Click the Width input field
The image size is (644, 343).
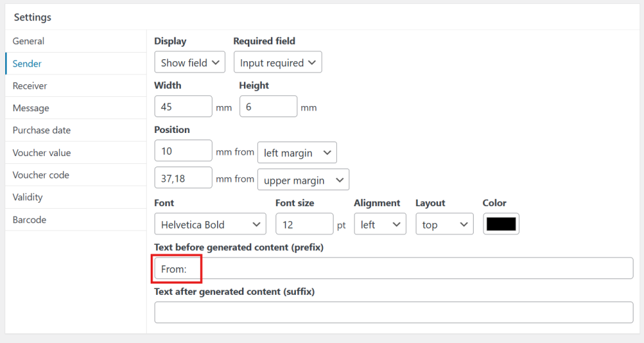pyautogui.click(x=183, y=107)
